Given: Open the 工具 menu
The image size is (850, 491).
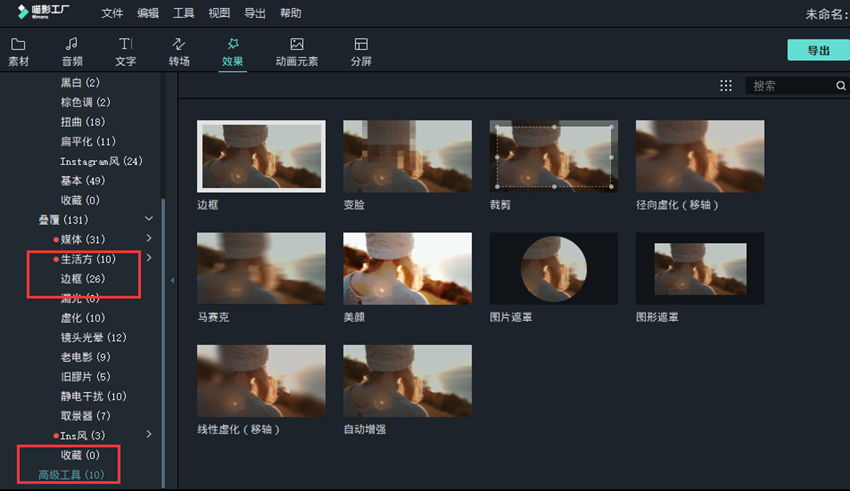Looking at the screenshot, I should (184, 13).
